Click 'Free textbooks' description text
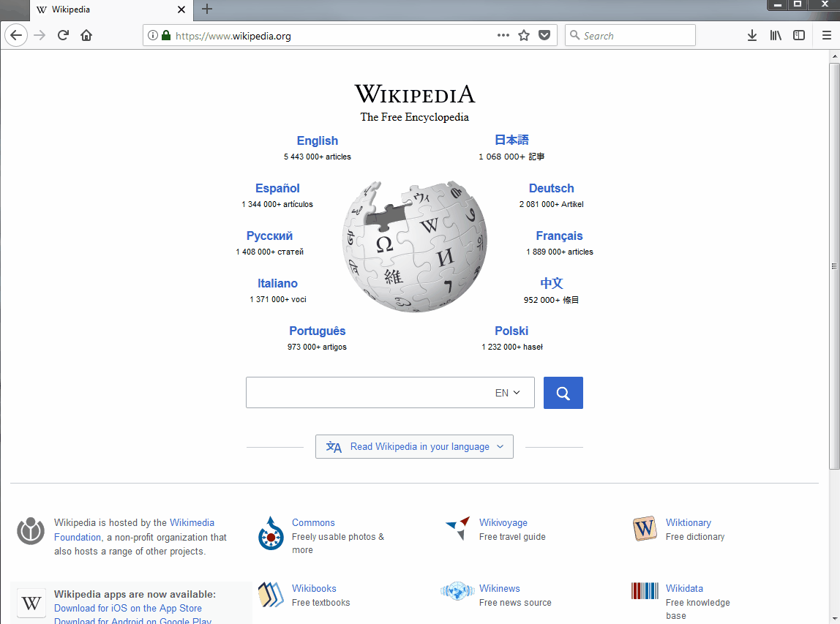Viewport: 840px width, 624px height. pos(321,603)
